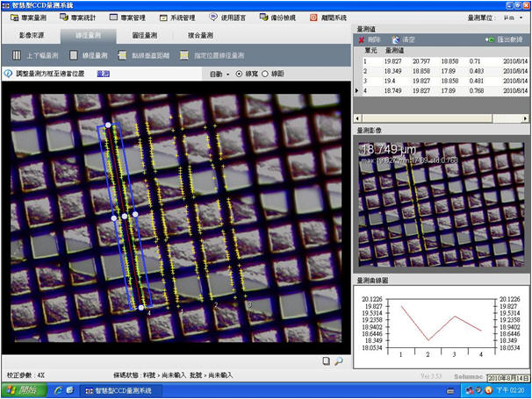
Task: Click the taskbar clock showing 02:20
Action: click(x=510, y=390)
